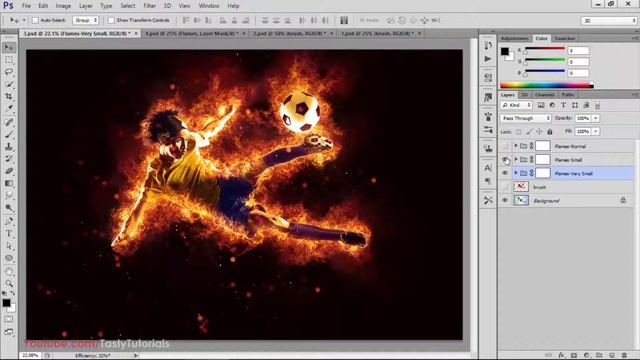
Task: Open the Auto-Select Group dropdown
Action: (86, 20)
